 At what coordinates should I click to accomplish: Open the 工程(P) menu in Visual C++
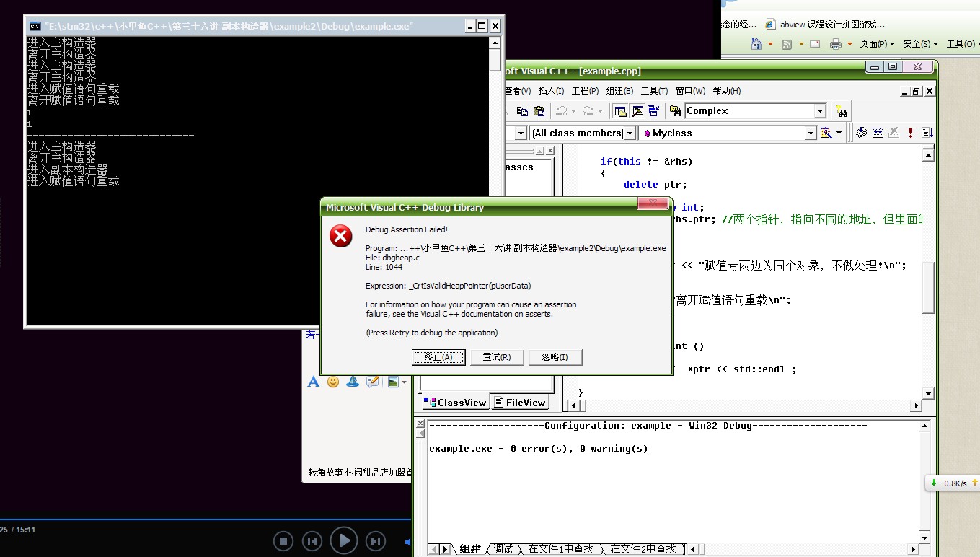585,91
